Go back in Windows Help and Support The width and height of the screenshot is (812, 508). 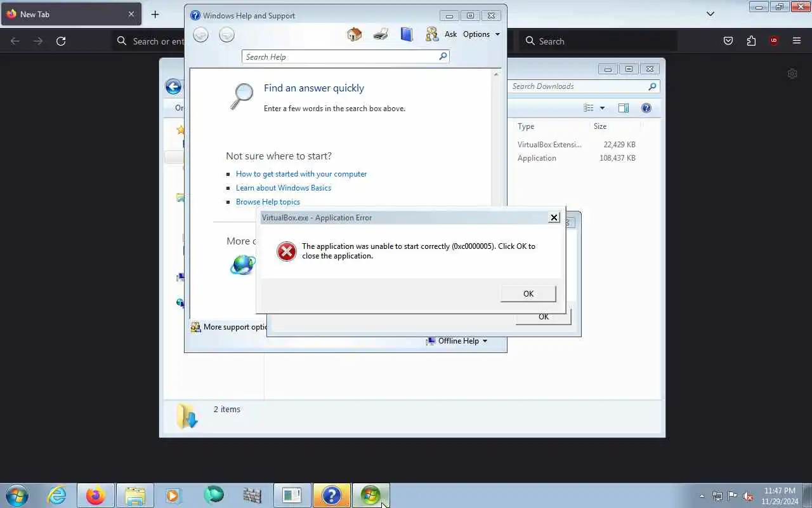(201, 35)
